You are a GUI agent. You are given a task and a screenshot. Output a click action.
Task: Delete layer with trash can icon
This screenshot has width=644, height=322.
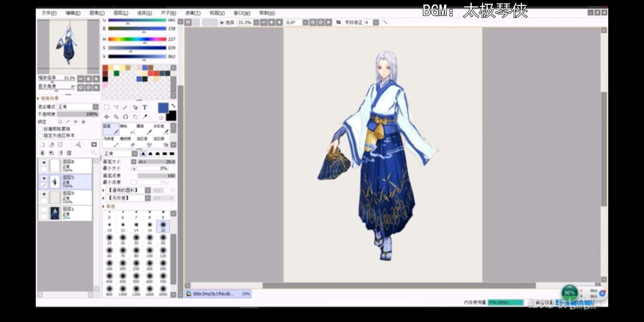pos(69,153)
